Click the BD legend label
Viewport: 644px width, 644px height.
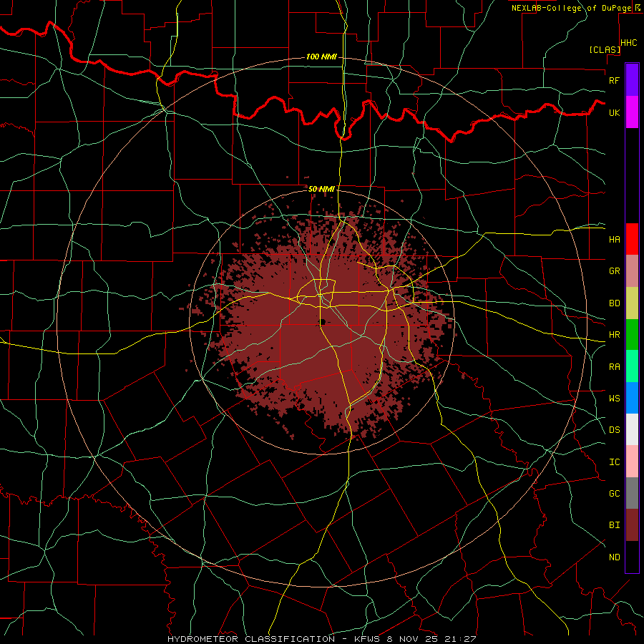click(614, 303)
